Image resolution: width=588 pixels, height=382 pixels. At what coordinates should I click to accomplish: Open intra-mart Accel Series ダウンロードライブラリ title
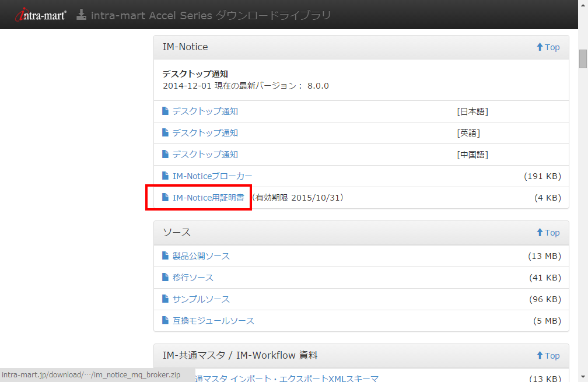click(x=211, y=15)
